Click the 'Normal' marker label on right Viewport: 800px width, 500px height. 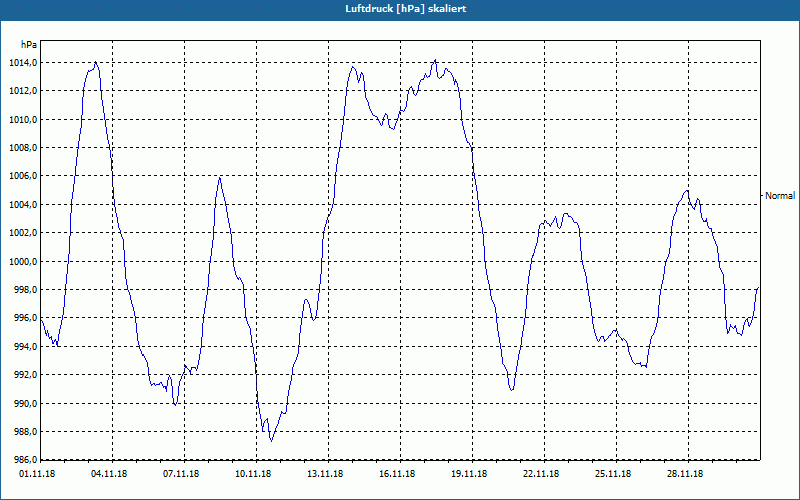[780, 195]
